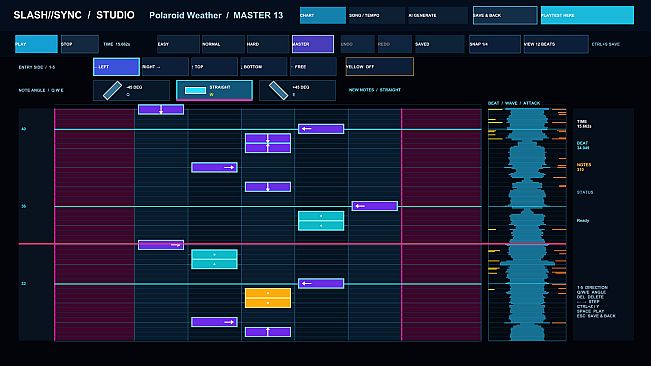Select the stacked purple double down-arrow note
The width and height of the screenshot is (651, 366).
click(268, 143)
